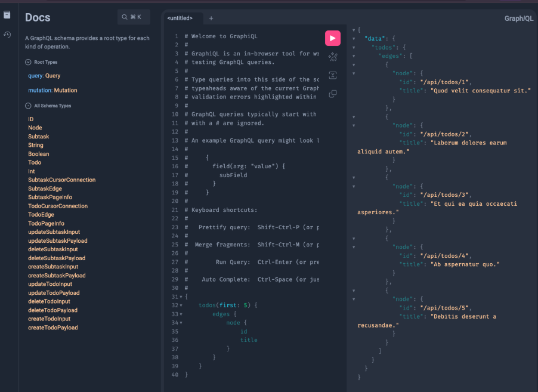Open the Int schema type
The image size is (538, 392).
(x=31, y=171)
